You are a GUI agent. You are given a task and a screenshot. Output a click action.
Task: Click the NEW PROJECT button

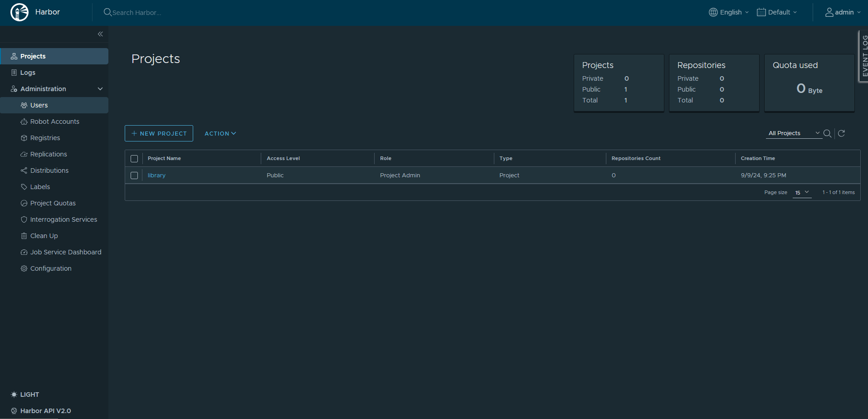pos(159,133)
